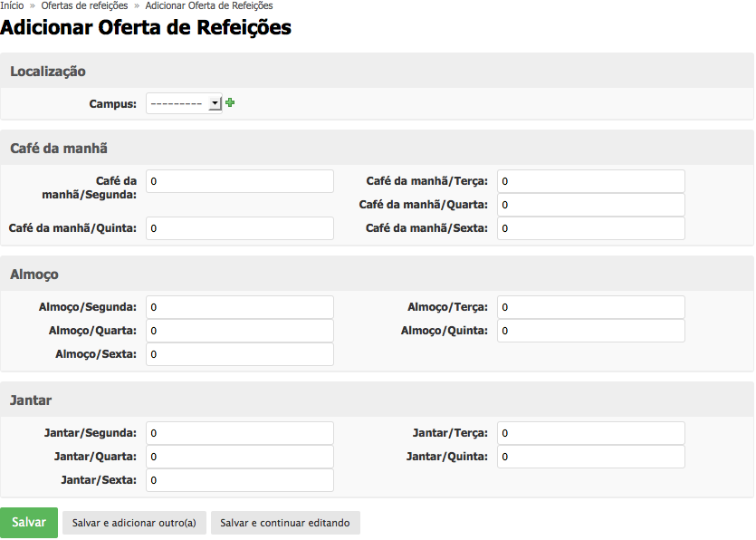This screenshot has width=756, height=540.
Task: Click the Almoço/Quarta input field
Action: click(x=239, y=330)
